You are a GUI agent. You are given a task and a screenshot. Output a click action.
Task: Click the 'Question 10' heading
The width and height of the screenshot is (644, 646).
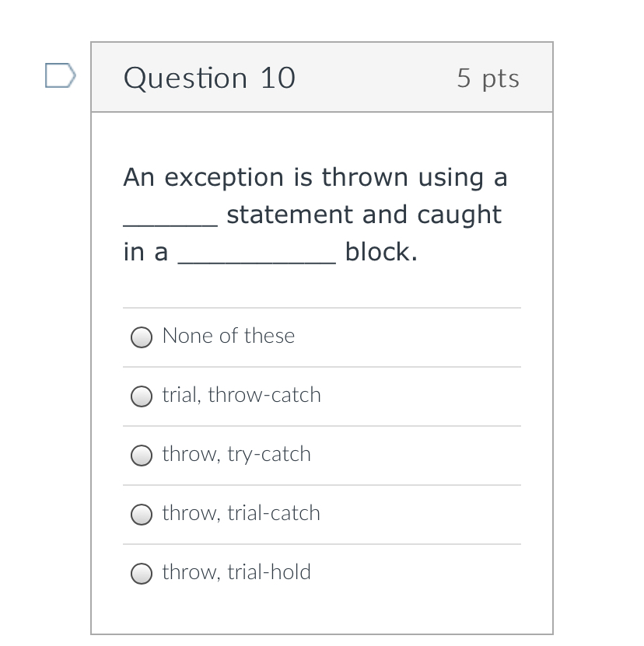pyautogui.click(x=209, y=78)
